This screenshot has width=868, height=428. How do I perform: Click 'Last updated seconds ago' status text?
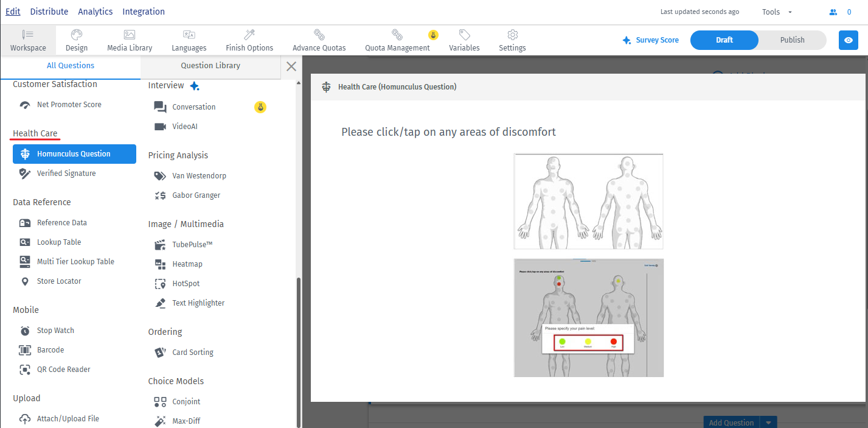[x=700, y=12]
